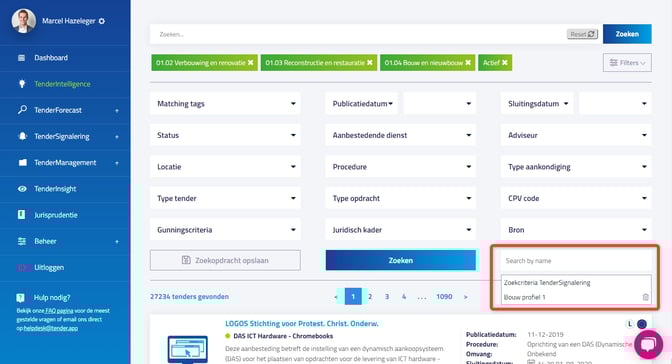Click the Dashboard grid icon
This screenshot has height=364, width=672.
pos(21,57)
